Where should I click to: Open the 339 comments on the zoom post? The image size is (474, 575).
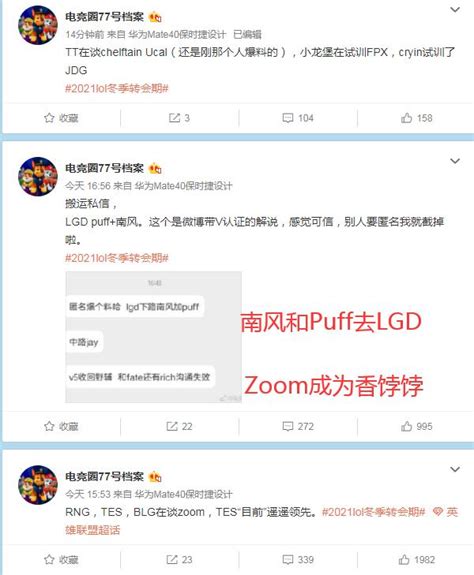(298, 560)
